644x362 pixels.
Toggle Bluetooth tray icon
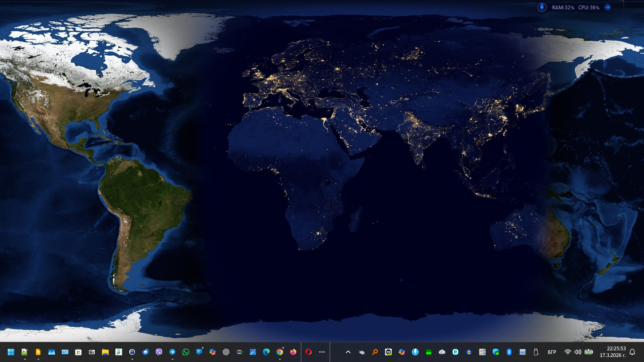[509, 352]
